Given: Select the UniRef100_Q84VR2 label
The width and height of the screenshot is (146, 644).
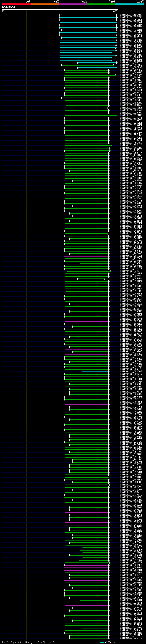Looking at the screenshot, I should 131,58.
